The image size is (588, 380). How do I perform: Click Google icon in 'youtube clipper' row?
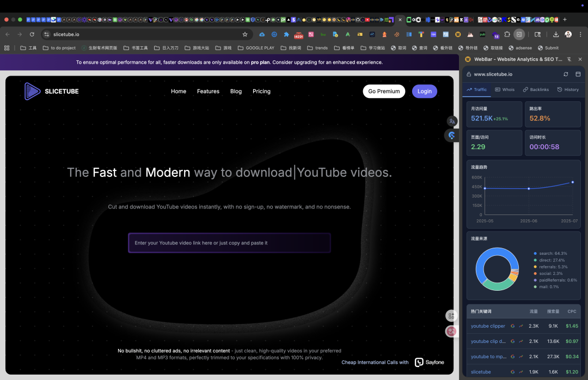point(513,326)
